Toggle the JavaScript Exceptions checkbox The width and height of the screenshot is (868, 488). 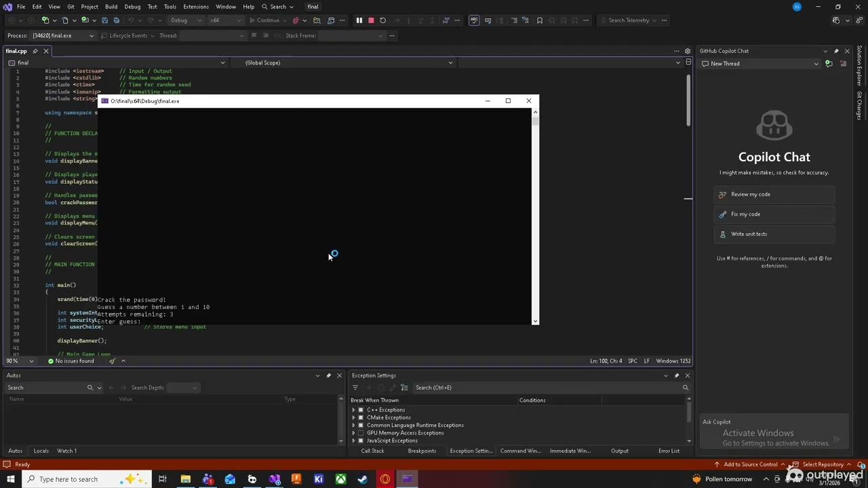coord(361,441)
